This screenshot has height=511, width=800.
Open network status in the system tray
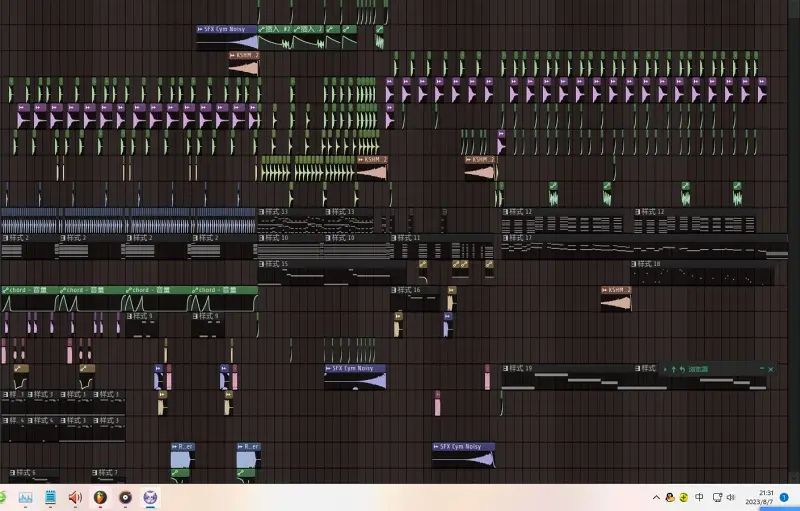717,497
